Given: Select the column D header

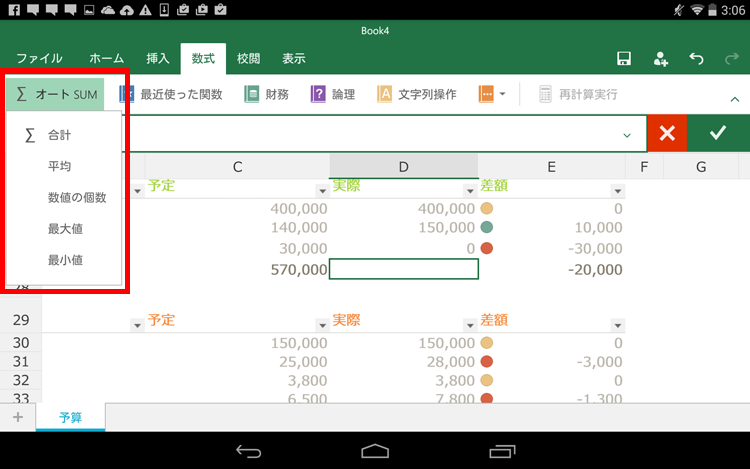Looking at the screenshot, I should [403, 166].
